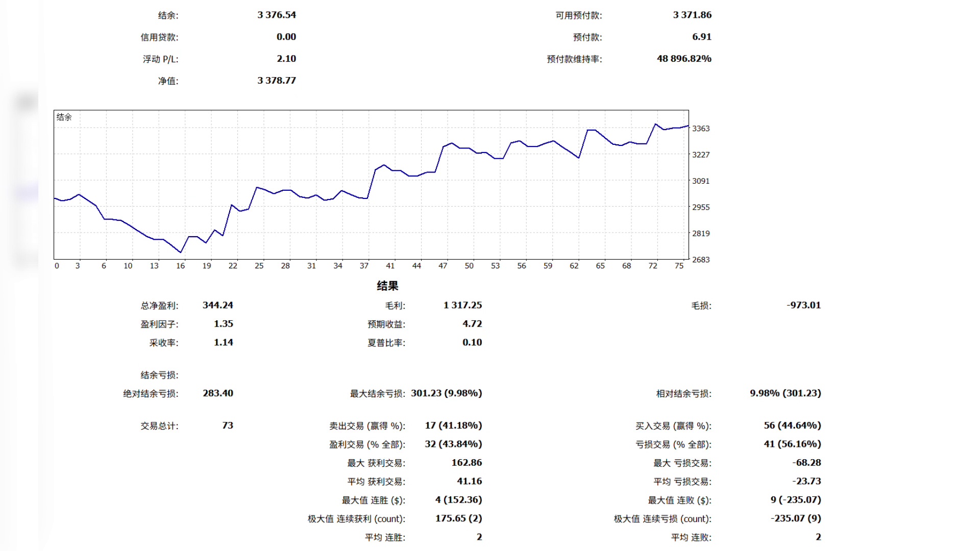Click the 结余 balance value 3 376.54
The image size is (980, 551).
click(277, 15)
